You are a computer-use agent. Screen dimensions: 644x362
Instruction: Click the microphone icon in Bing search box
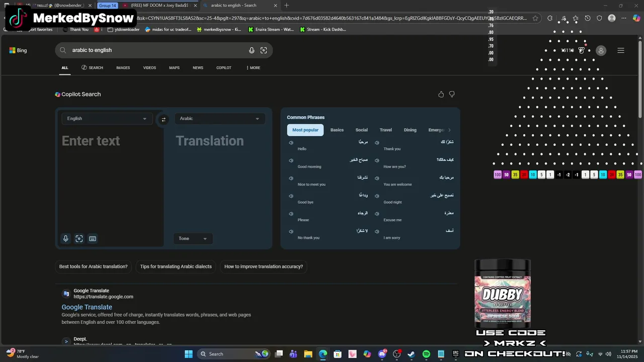[252, 50]
